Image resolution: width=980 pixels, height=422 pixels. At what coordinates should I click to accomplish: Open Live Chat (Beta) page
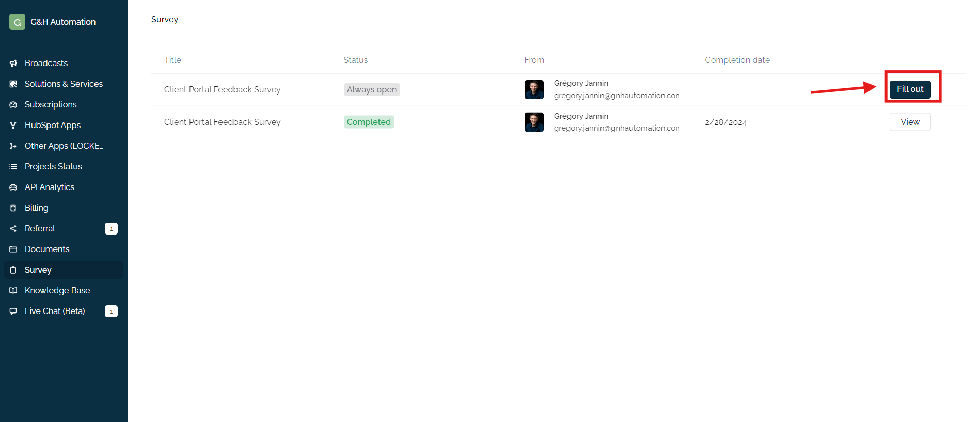tap(55, 311)
